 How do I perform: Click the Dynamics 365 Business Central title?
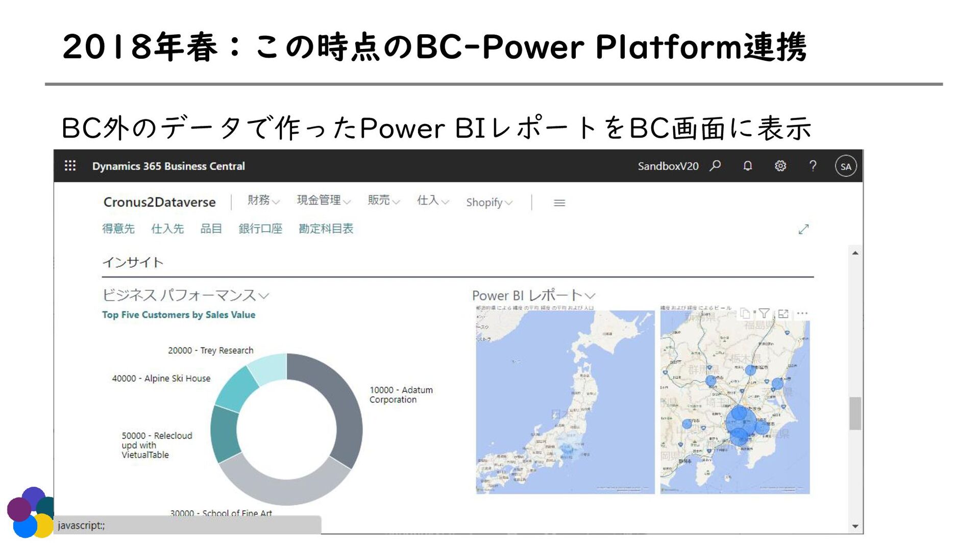coord(168,166)
